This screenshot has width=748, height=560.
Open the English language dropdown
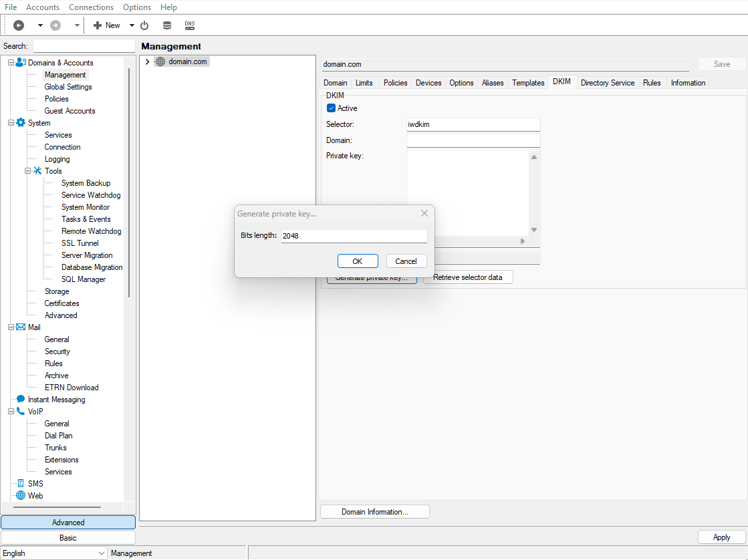102,553
